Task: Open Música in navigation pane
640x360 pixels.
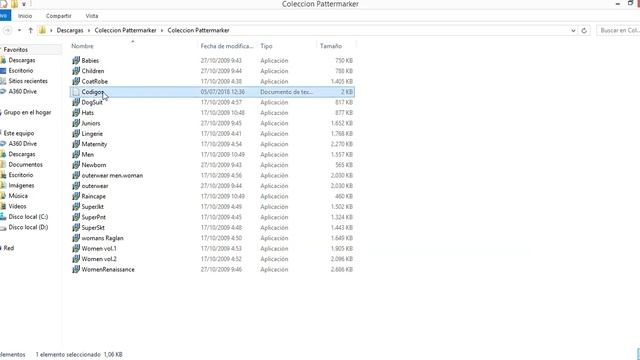Action: (x=18, y=196)
